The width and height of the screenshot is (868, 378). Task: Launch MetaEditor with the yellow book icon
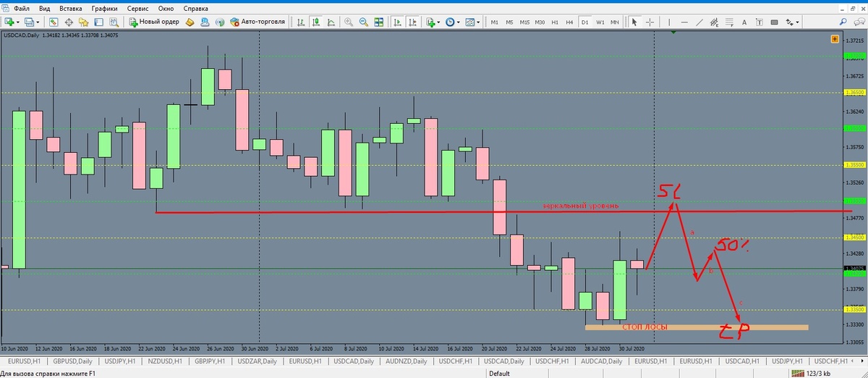point(190,22)
